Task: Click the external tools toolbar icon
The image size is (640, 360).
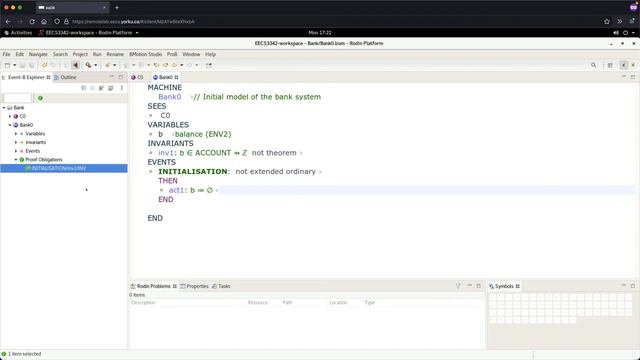Action: [x=88, y=65]
